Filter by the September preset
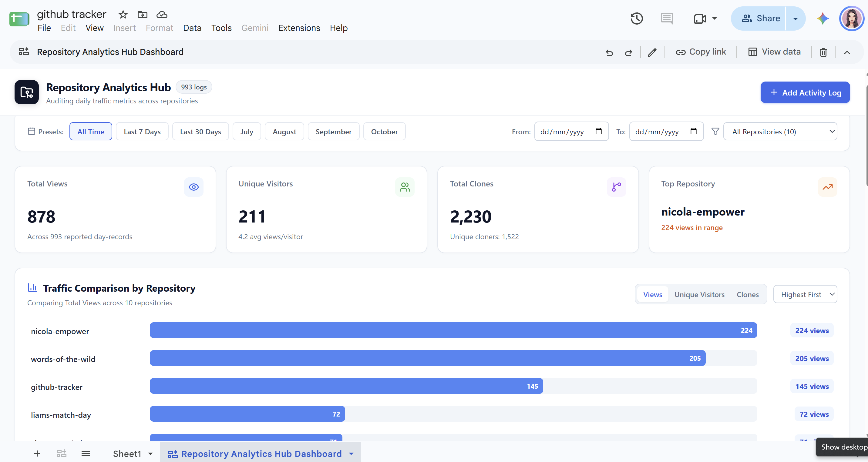868x462 pixels. tap(334, 131)
